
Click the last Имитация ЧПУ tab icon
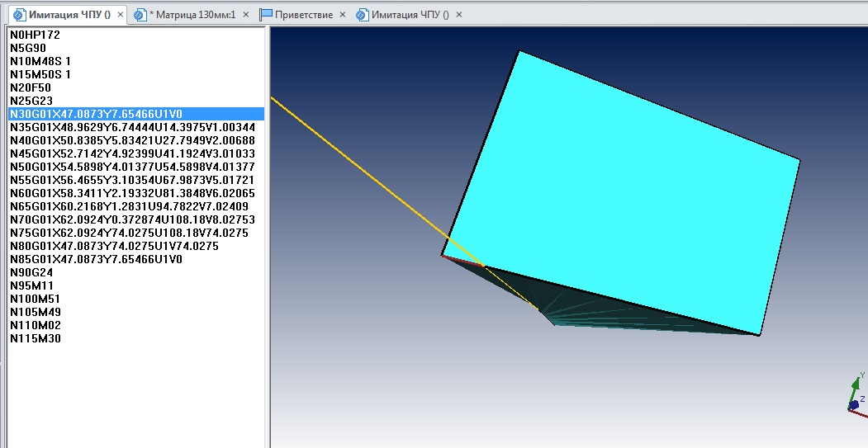(x=362, y=15)
